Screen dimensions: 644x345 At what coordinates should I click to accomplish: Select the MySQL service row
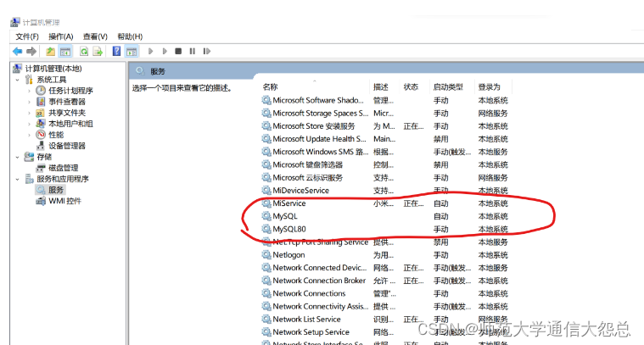pyautogui.click(x=385, y=216)
